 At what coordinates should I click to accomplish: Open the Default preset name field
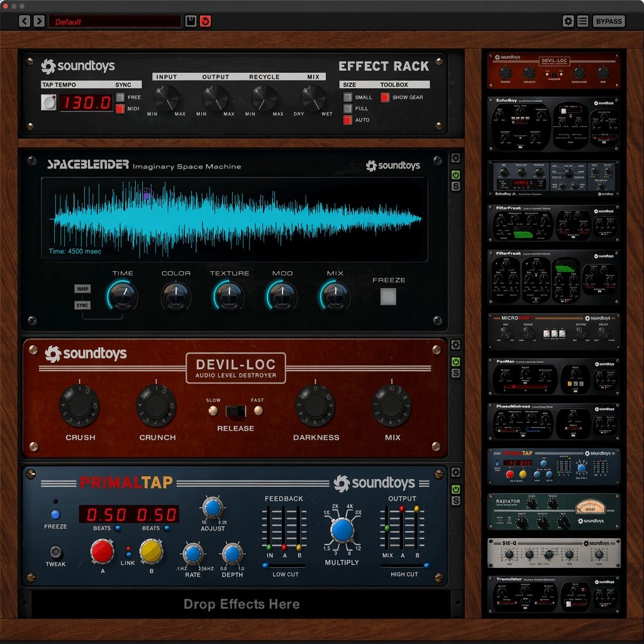point(114,21)
